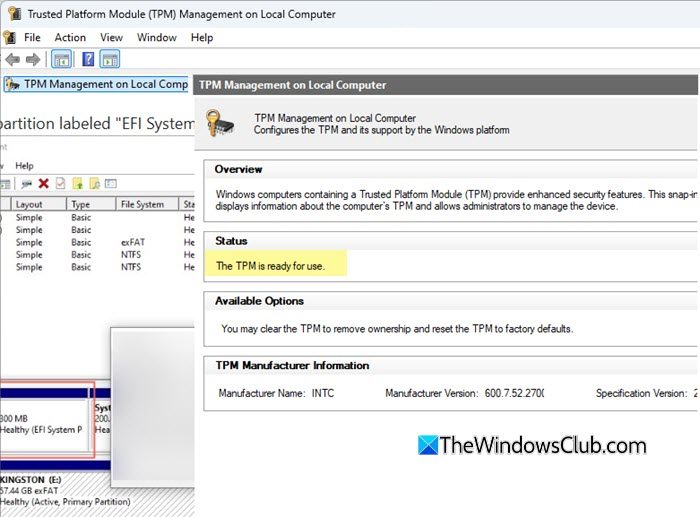Click the Specification Version label

[641, 393]
